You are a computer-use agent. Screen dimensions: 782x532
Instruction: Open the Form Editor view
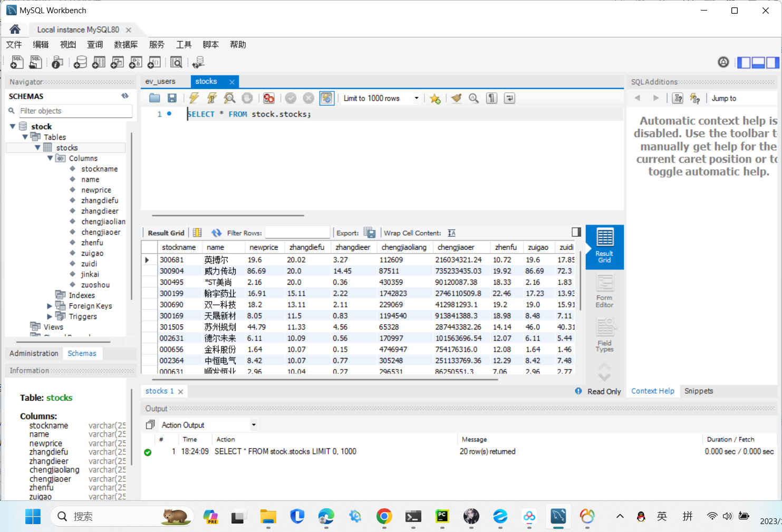(x=604, y=291)
